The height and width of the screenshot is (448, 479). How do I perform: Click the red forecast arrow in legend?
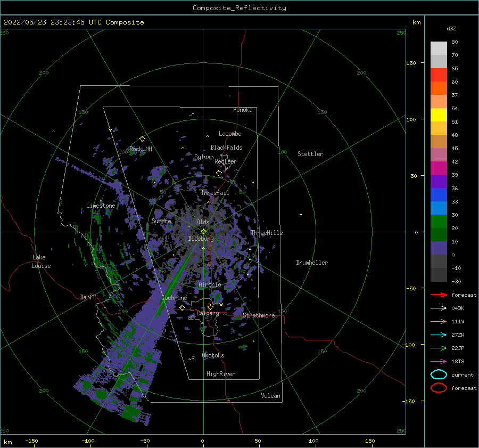coord(439,295)
